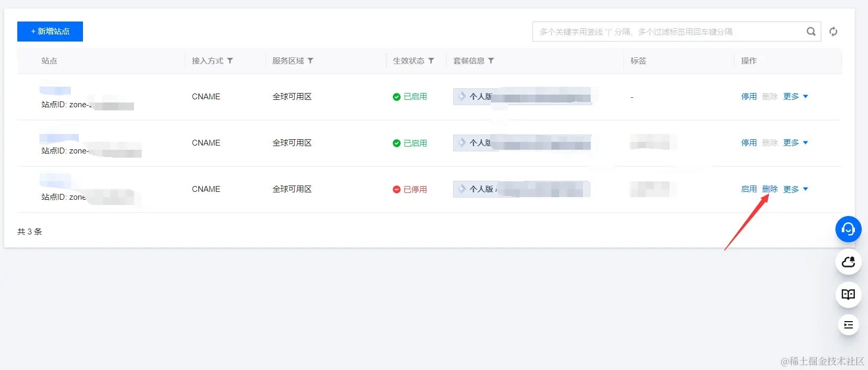Open the cloud assistant floating icon
This screenshot has width=868, height=370.
coord(848,262)
